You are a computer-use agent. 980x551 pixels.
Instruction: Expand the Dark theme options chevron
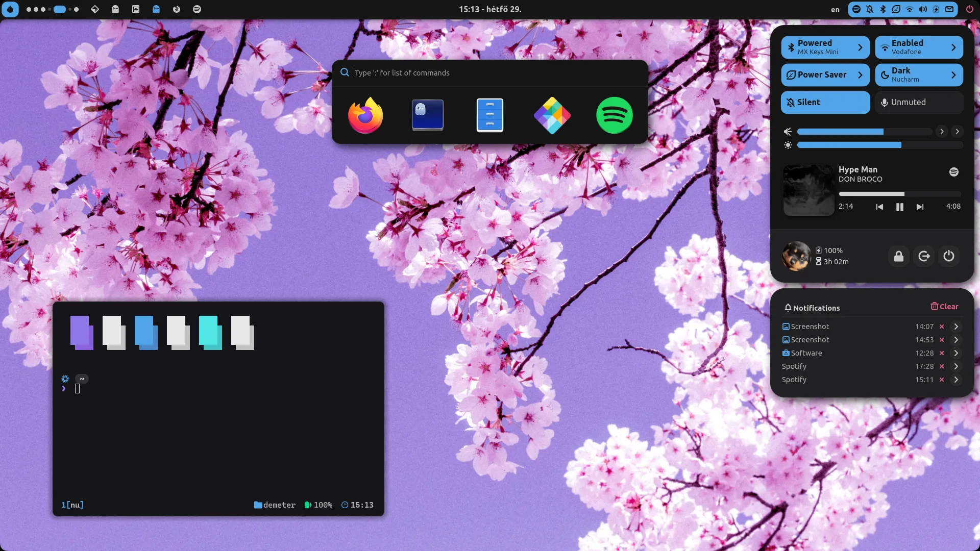(953, 75)
